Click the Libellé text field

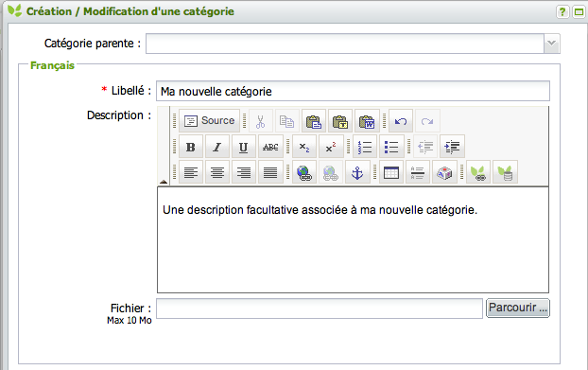tap(353, 91)
